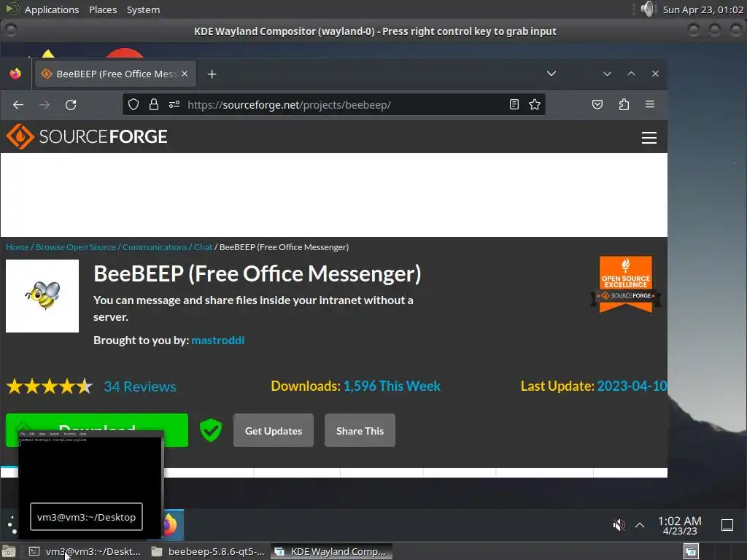The width and height of the screenshot is (747, 560).
Task: Click the Open Source Excellence badge
Action: pos(625,284)
